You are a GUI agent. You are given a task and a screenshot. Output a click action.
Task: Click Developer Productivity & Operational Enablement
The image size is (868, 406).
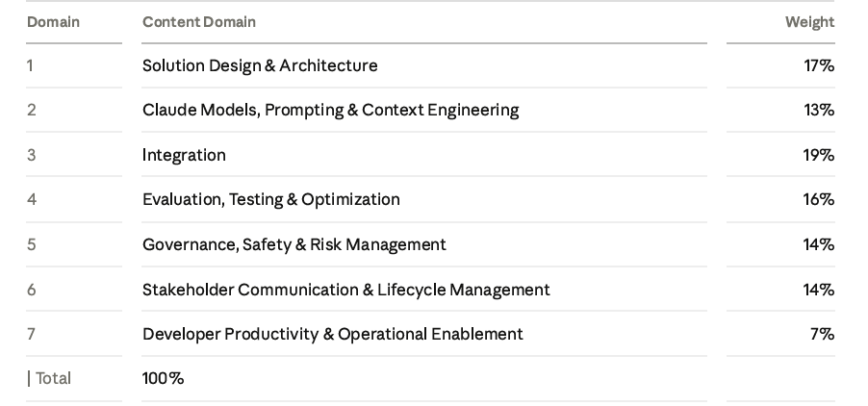[332, 334]
